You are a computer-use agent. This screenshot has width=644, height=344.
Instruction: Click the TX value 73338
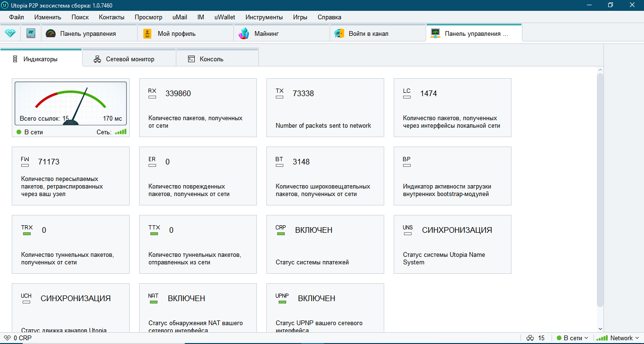click(x=303, y=93)
